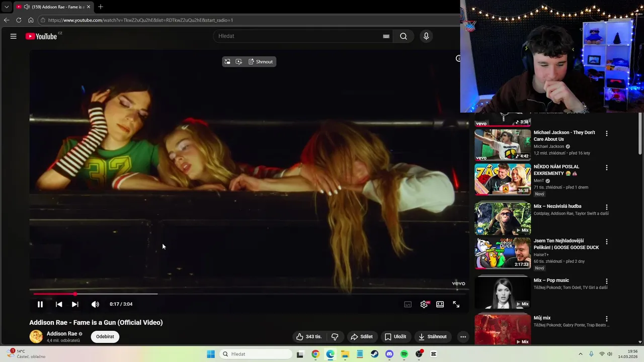Open options for Můj mix

[607, 319]
